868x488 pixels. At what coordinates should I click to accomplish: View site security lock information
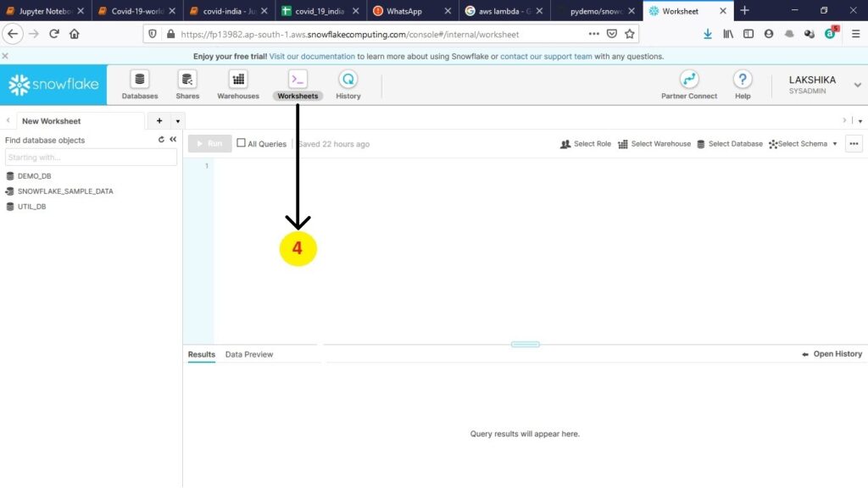coord(171,34)
